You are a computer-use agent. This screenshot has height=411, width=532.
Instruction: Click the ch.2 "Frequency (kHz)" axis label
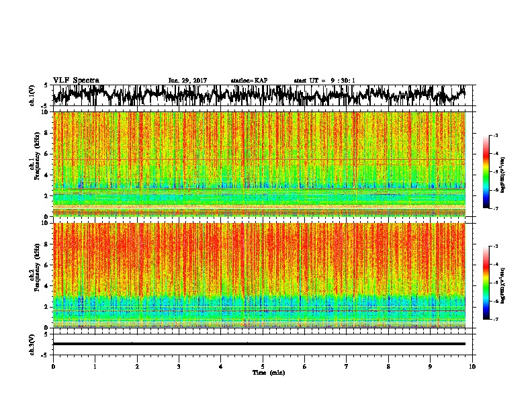[x=37, y=267]
